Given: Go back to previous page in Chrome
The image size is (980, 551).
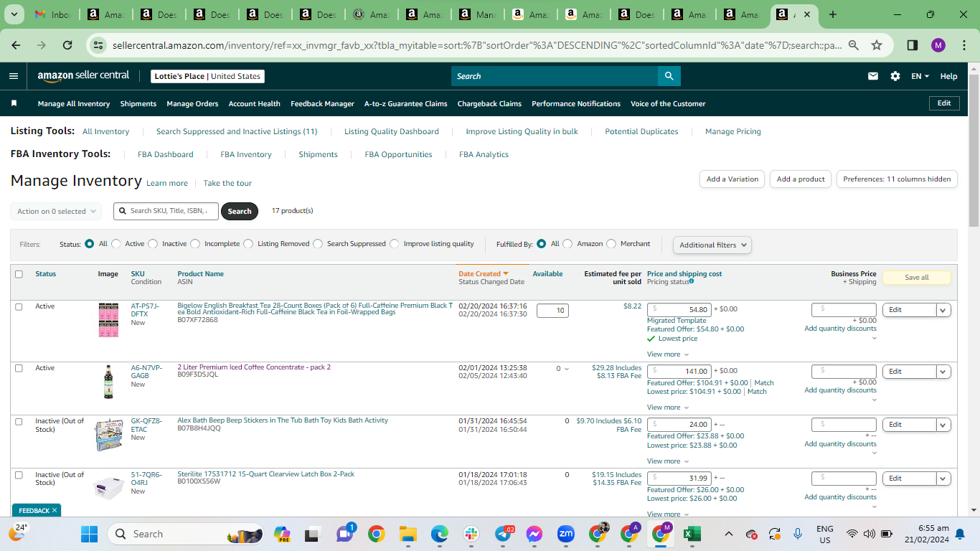Looking at the screenshot, I should [x=17, y=45].
